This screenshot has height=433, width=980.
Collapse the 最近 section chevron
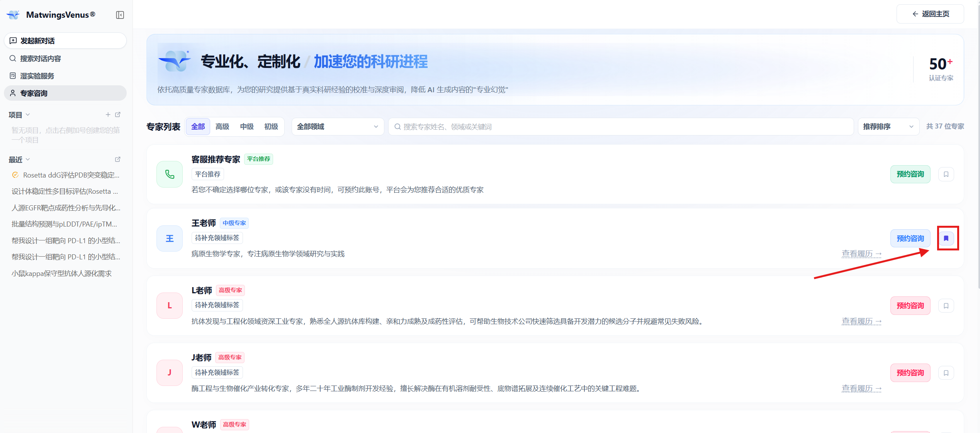click(28, 159)
